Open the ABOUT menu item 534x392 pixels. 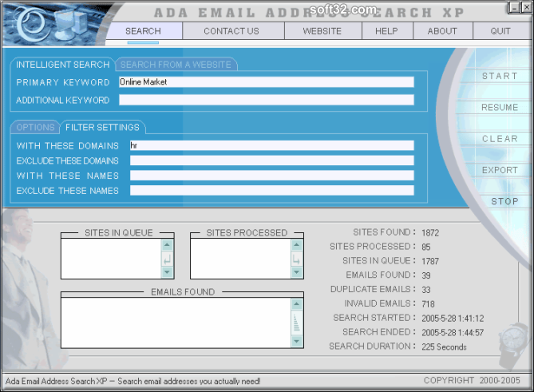click(x=442, y=31)
